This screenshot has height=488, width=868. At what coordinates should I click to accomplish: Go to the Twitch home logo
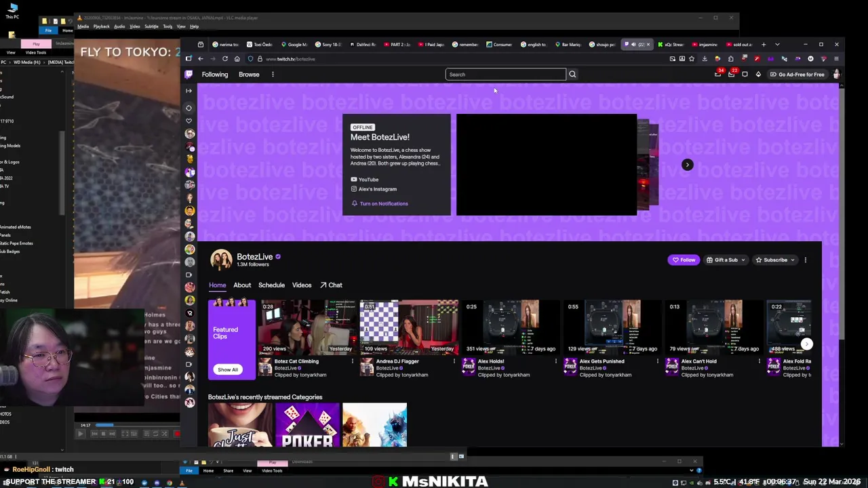(x=189, y=75)
